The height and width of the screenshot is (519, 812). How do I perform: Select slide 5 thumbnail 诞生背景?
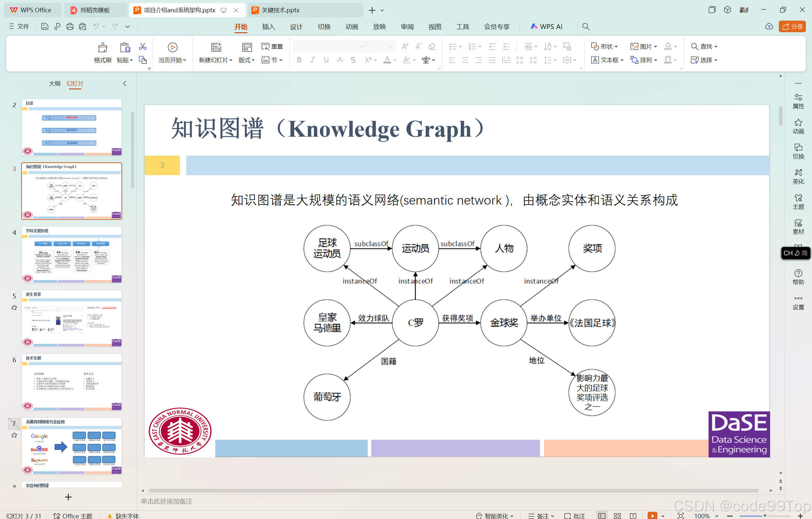pos(72,318)
